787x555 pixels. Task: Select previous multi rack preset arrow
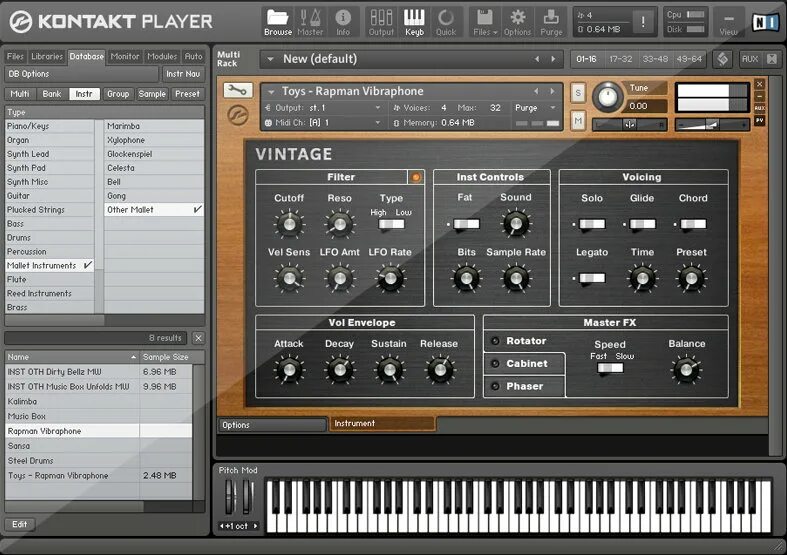[x=537, y=59]
